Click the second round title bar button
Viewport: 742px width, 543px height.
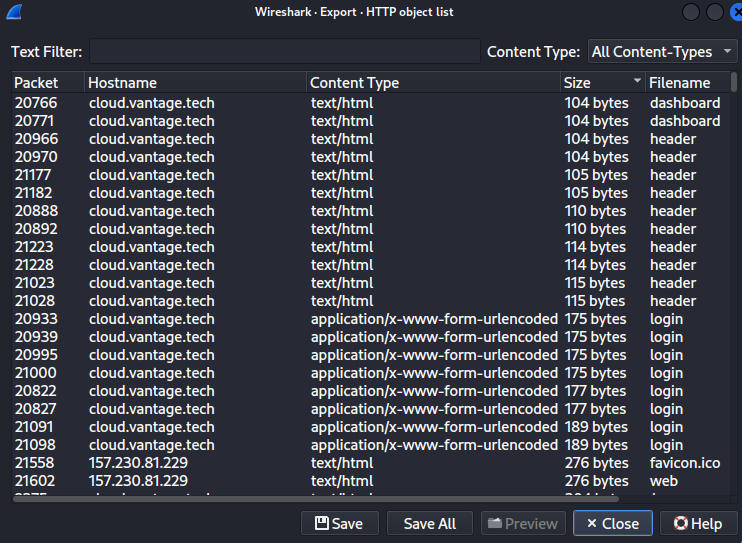715,12
